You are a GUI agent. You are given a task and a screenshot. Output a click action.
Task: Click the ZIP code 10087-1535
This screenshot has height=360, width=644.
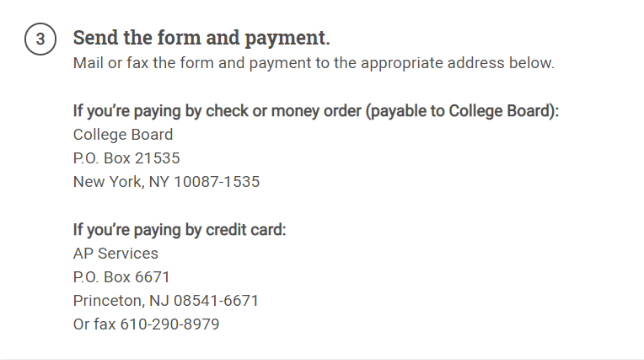[x=217, y=182]
